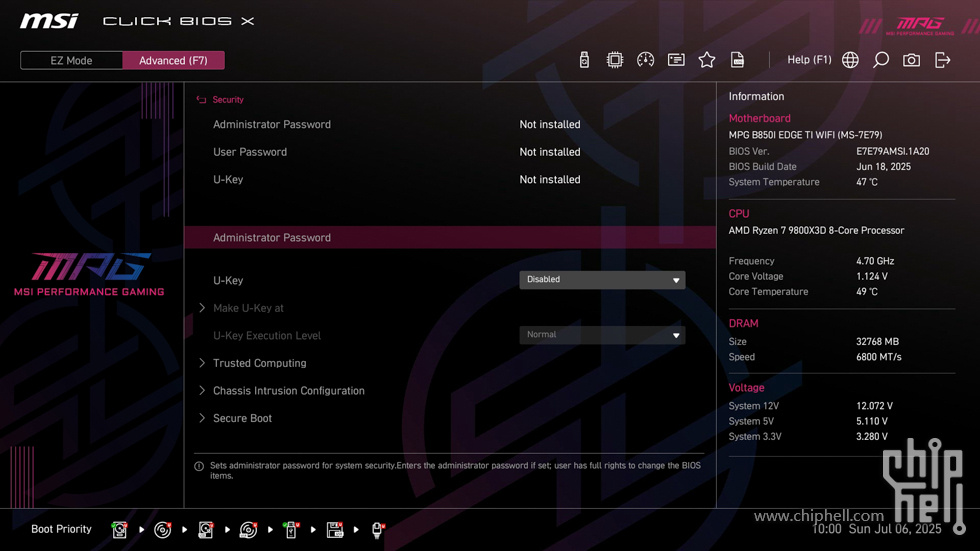Expand Make U-Key at entry

pos(248,308)
